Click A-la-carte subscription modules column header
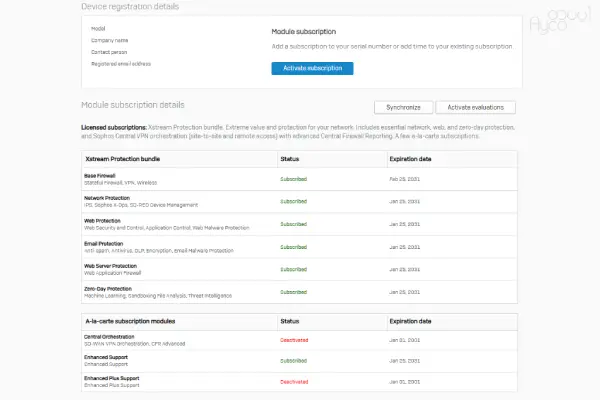The width and height of the screenshot is (600, 400). pos(130,321)
